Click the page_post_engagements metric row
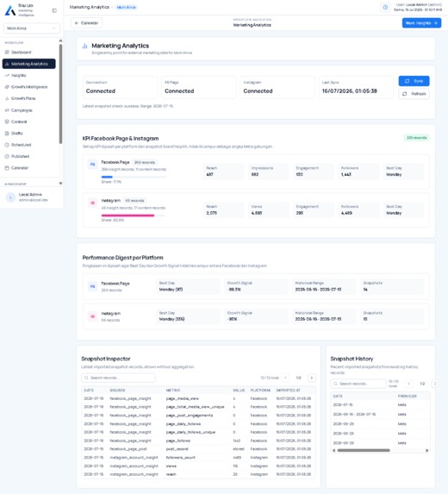448x494 pixels. click(198, 416)
